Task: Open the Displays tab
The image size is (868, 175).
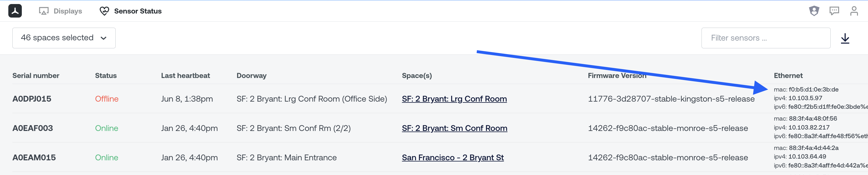Action: 61,11
